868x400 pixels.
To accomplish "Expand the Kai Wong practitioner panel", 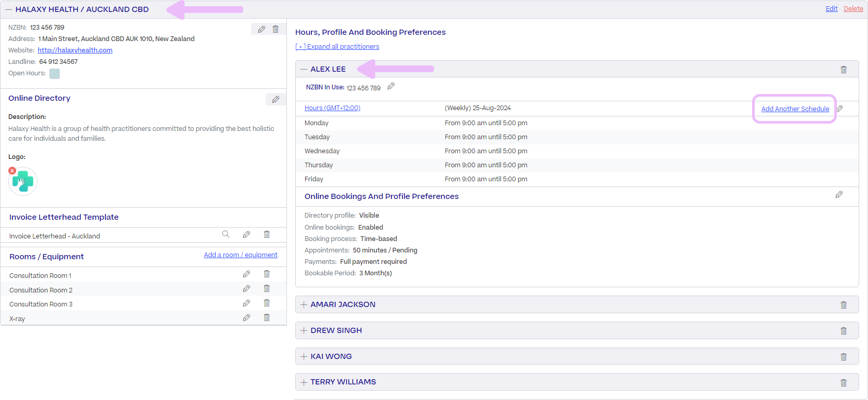I will [304, 356].
